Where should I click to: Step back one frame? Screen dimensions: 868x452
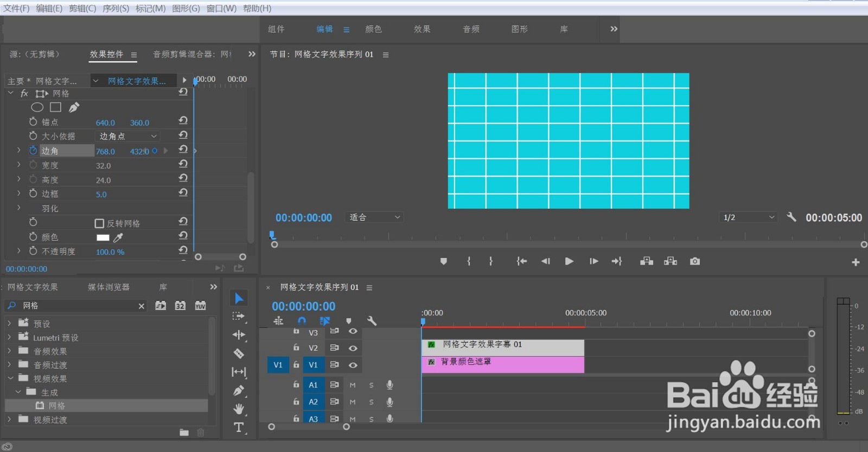[x=546, y=261]
